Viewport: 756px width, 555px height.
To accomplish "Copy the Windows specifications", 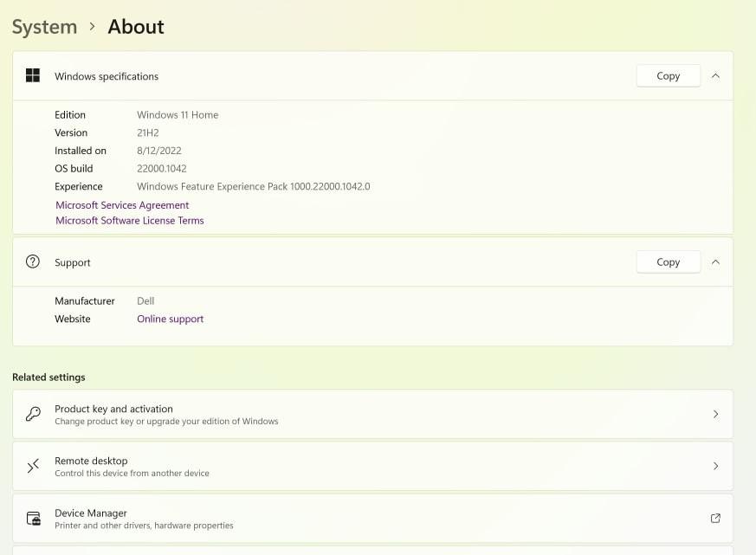I will pyautogui.click(x=669, y=75).
